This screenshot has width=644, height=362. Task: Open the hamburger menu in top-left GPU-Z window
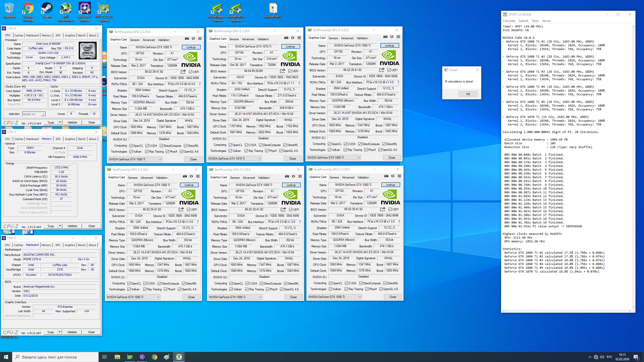200,39
